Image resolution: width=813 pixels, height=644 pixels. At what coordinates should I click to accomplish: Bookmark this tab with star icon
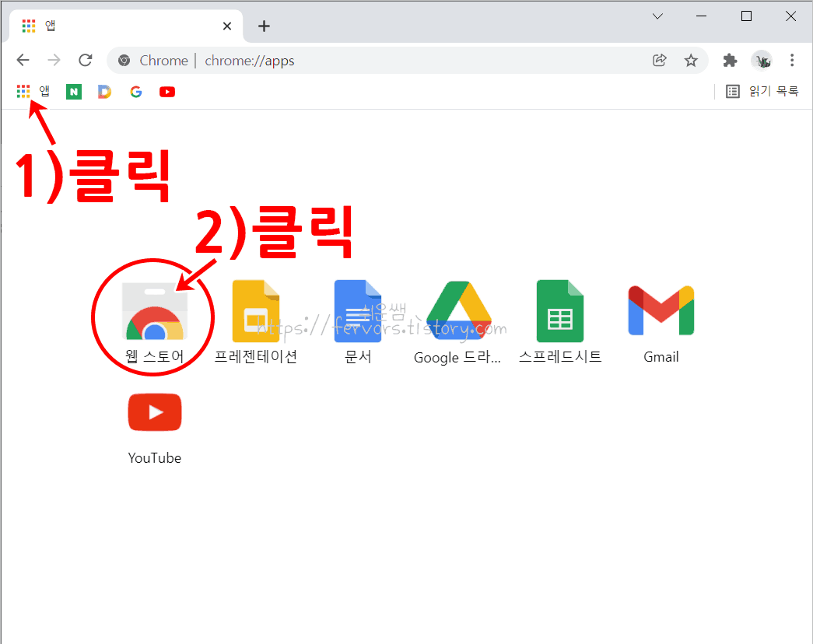tap(691, 60)
